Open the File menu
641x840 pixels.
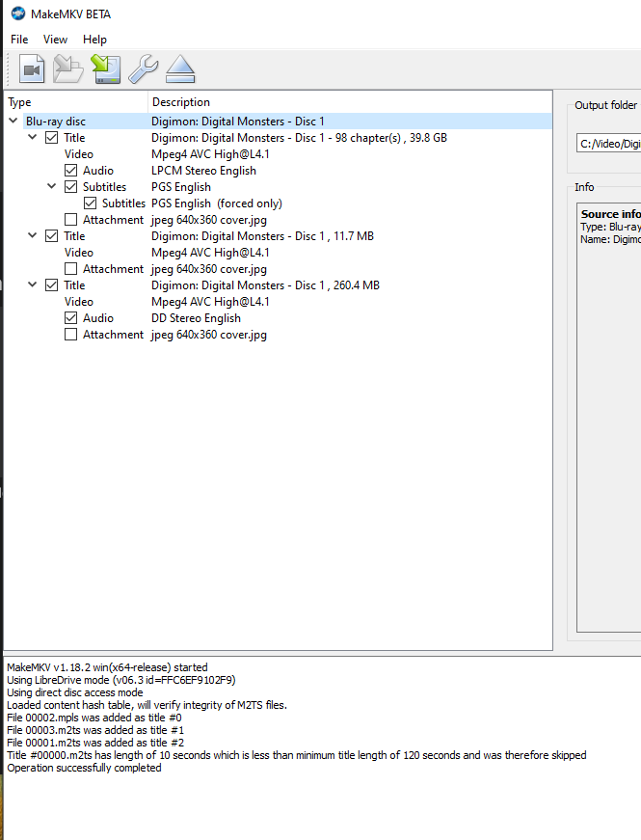(19, 40)
